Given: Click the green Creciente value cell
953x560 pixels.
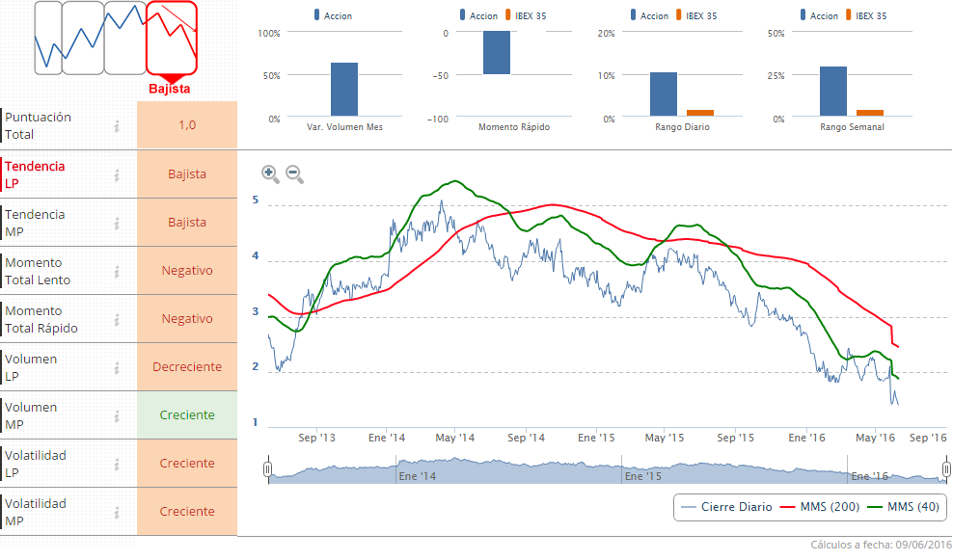Looking at the screenshot, I should [x=187, y=415].
